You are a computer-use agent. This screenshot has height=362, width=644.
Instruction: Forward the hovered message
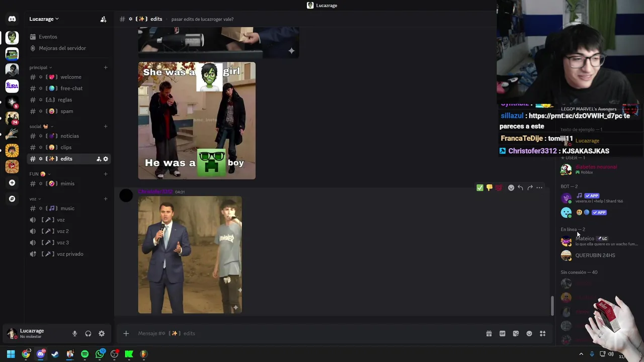pyautogui.click(x=530, y=188)
